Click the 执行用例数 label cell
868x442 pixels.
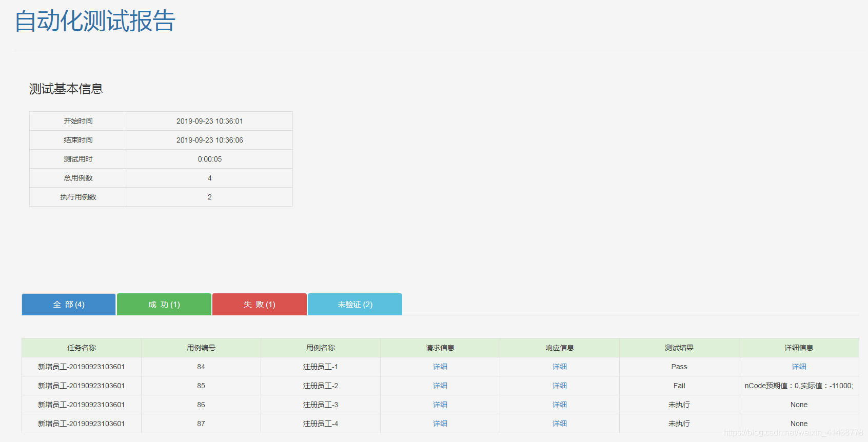tap(78, 197)
